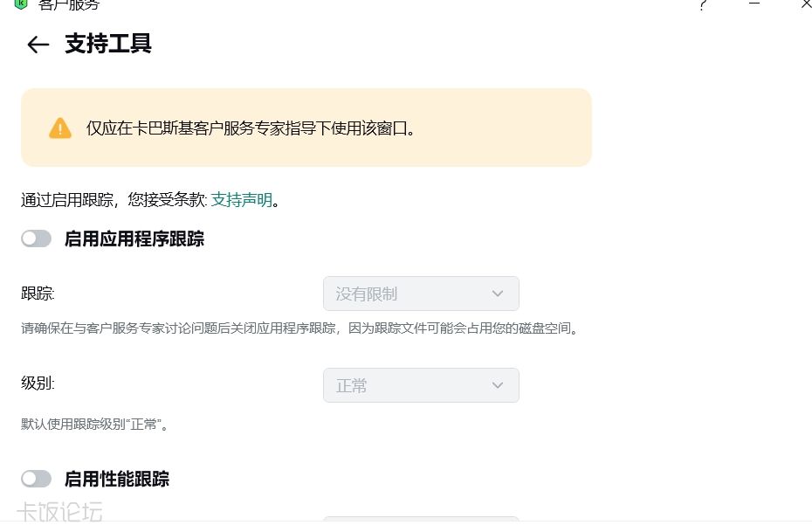The height and width of the screenshot is (532, 812).
Task: Go back using the left arrow
Action: [x=38, y=45]
